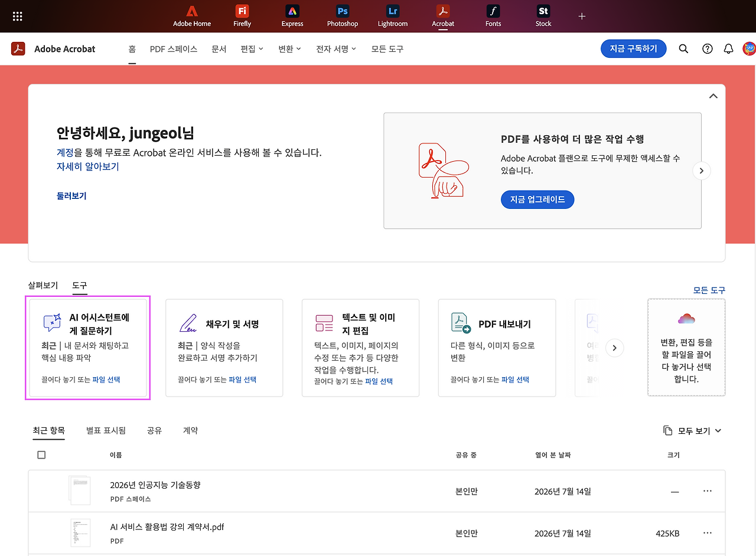The image size is (756, 556).
Task: Open Adobe Stock
Action: 543,16
